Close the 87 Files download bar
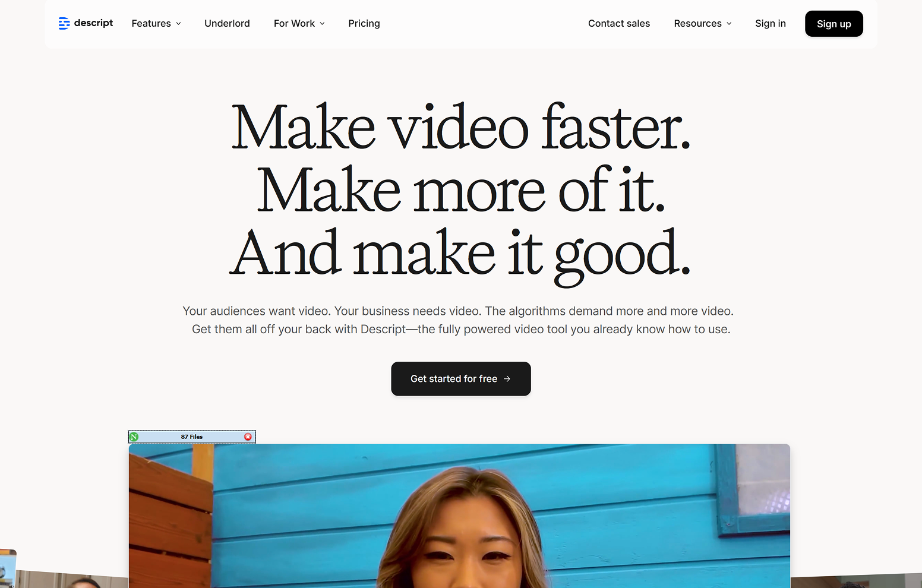Viewport: 922px width, 588px height. coord(248,437)
